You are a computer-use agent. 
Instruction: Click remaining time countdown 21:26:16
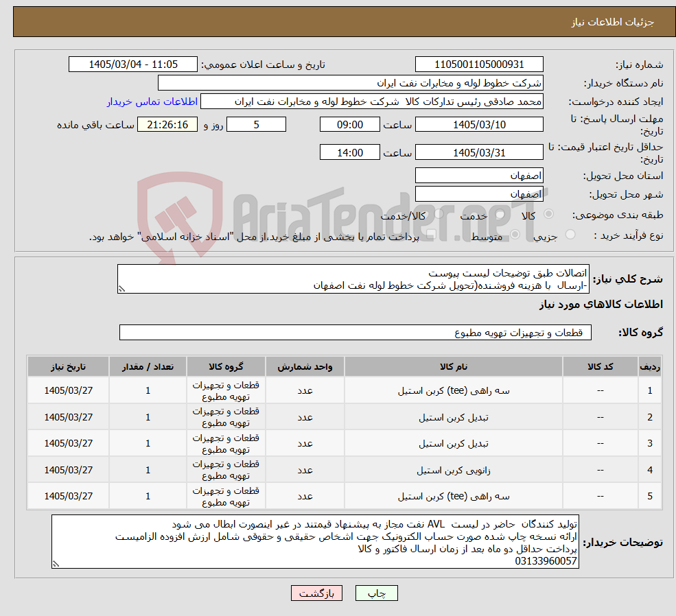[x=167, y=124]
